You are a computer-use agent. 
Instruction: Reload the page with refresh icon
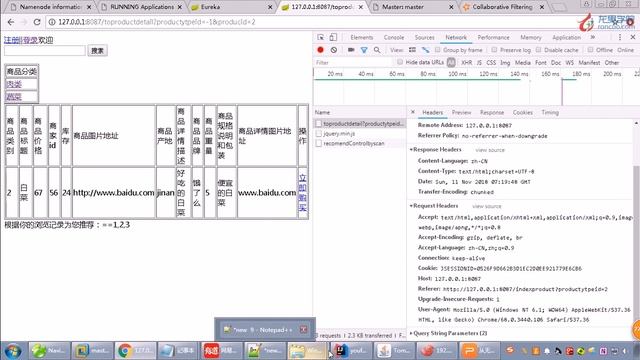(x=37, y=22)
